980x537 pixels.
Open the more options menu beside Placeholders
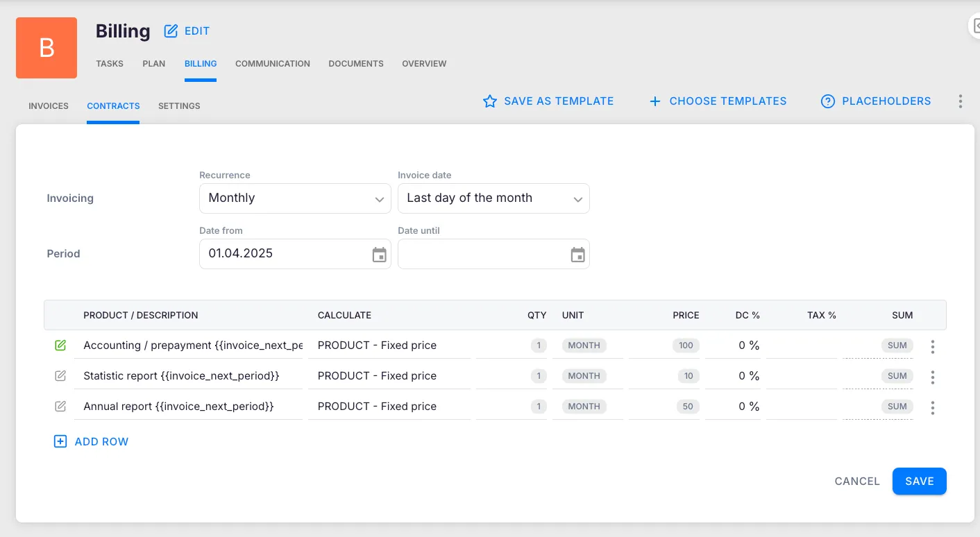click(x=960, y=101)
